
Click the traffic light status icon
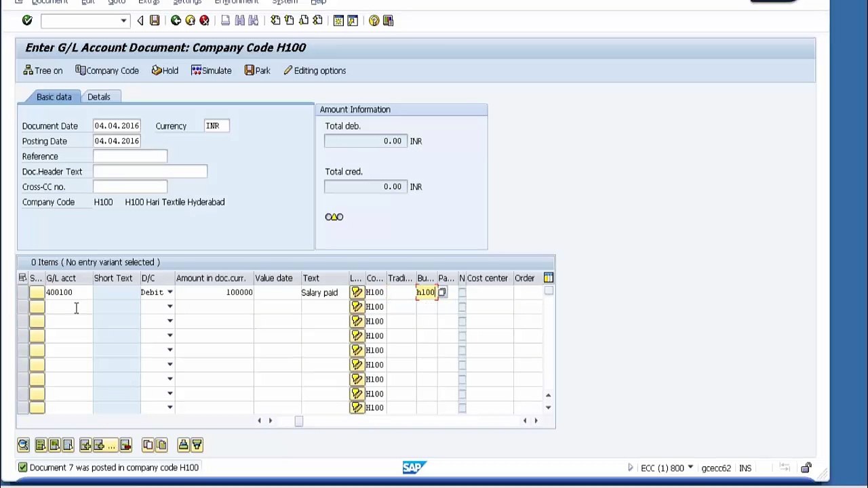click(334, 217)
